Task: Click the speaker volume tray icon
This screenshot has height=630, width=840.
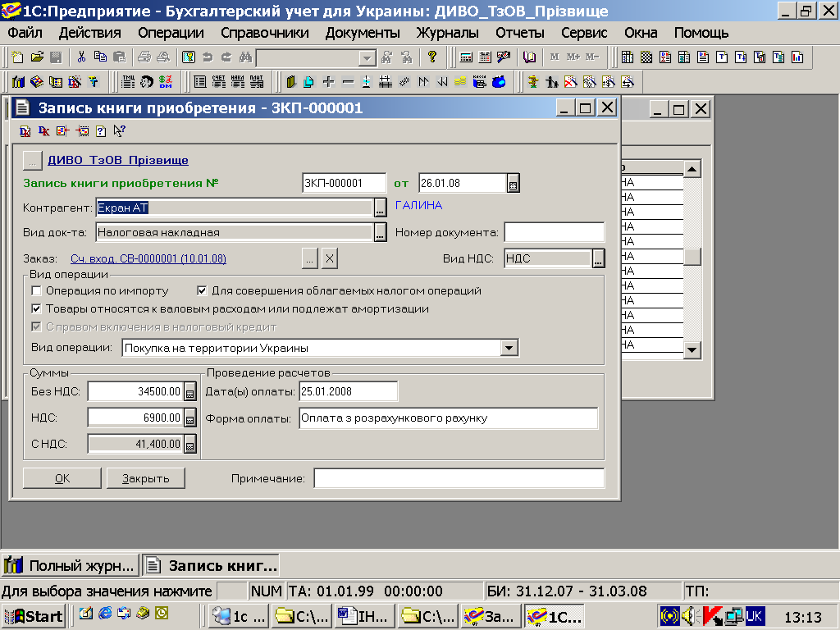Action: (x=689, y=616)
